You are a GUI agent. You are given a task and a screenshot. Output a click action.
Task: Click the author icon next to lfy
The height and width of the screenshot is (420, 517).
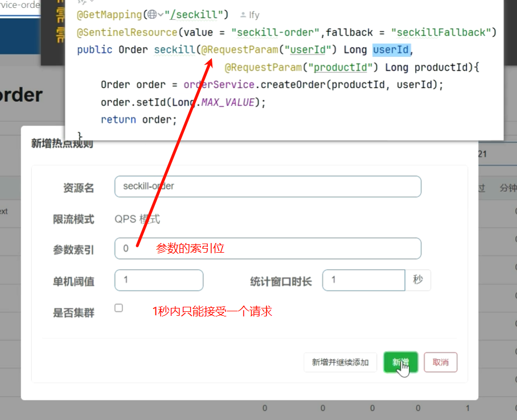point(243,15)
